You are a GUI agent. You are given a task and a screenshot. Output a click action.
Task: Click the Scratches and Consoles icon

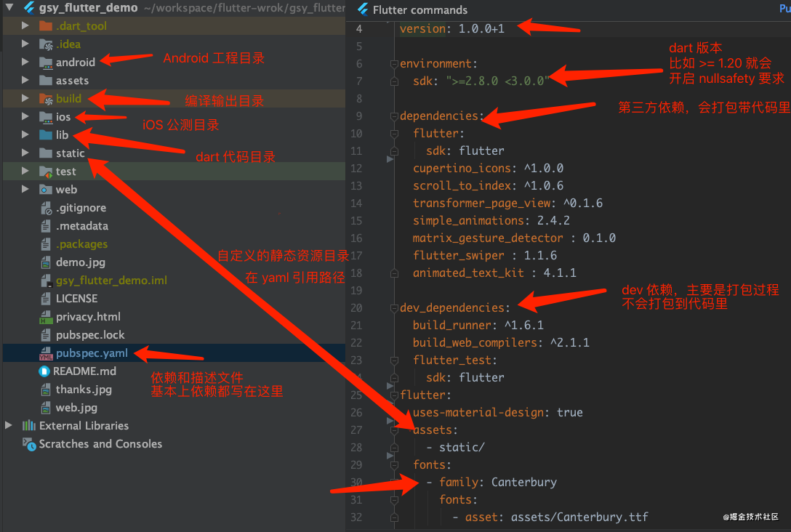click(x=29, y=444)
